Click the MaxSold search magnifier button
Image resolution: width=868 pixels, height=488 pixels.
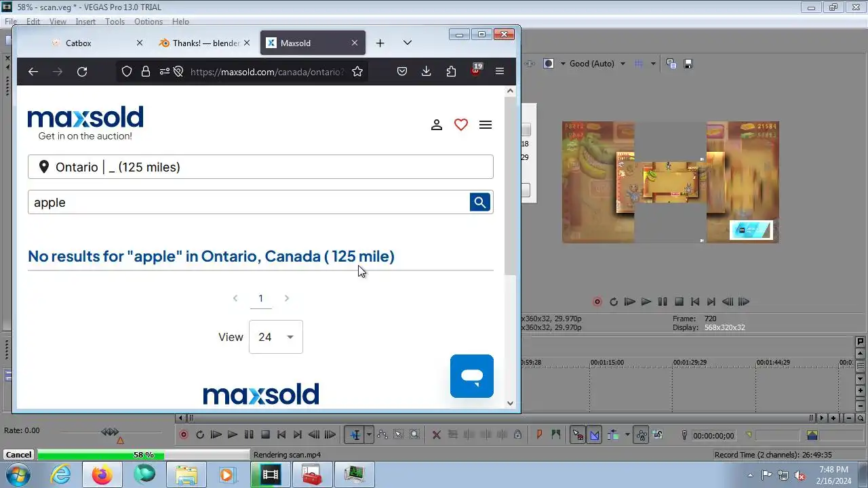(x=479, y=202)
